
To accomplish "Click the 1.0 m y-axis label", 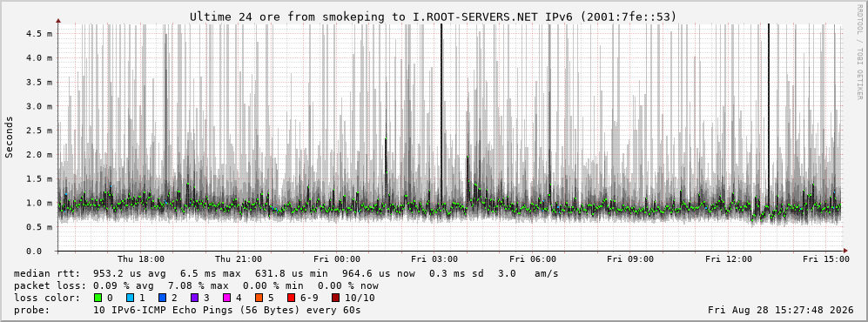I will (x=39, y=203).
